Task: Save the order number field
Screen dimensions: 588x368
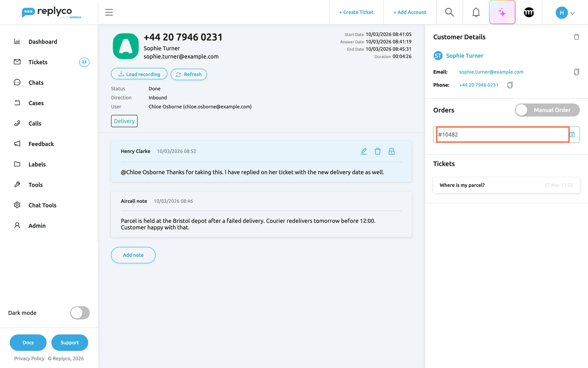Action: click(x=572, y=134)
